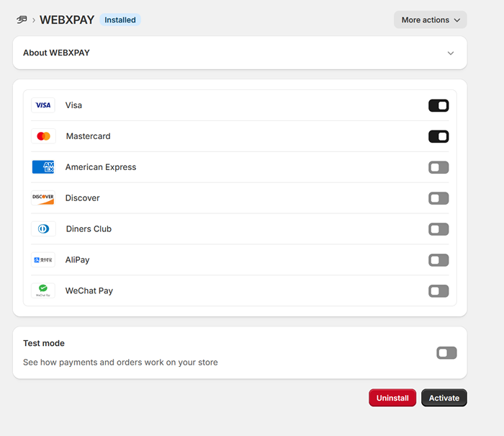Turn off the Mastercard toggle
The width and height of the screenshot is (504, 436).
(438, 137)
